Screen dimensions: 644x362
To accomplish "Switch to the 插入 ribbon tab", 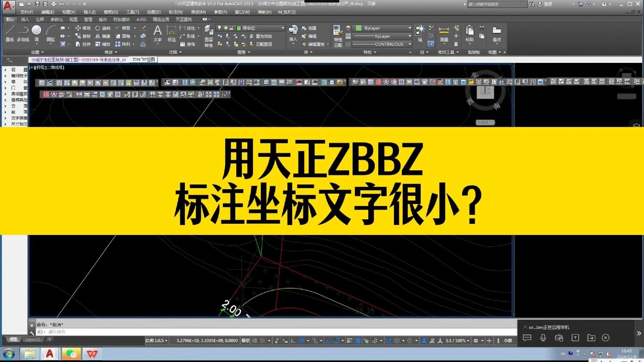I will click(x=25, y=19).
